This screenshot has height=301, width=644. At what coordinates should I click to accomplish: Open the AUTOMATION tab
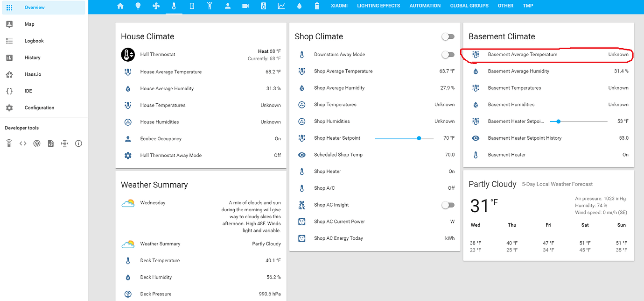click(425, 6)
